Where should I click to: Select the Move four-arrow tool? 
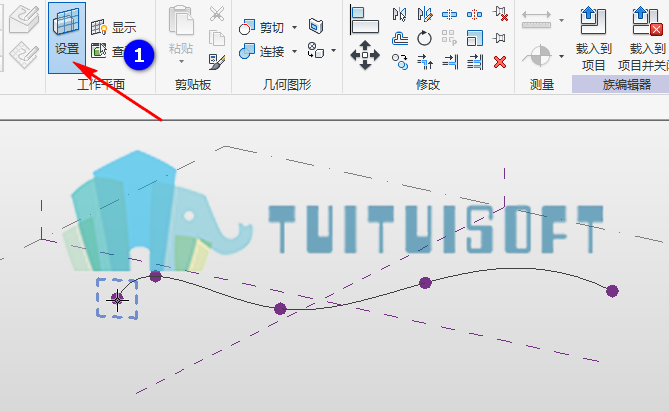(365, 55)
